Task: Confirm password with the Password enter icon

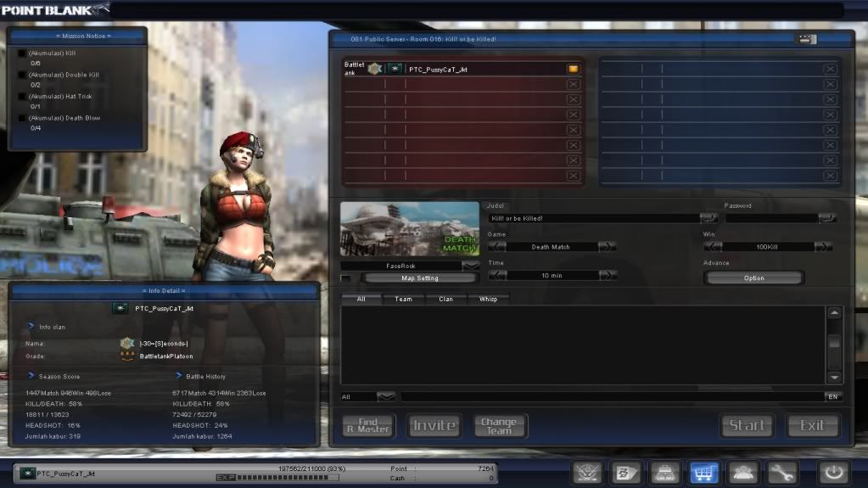Action: coord(827,218)
